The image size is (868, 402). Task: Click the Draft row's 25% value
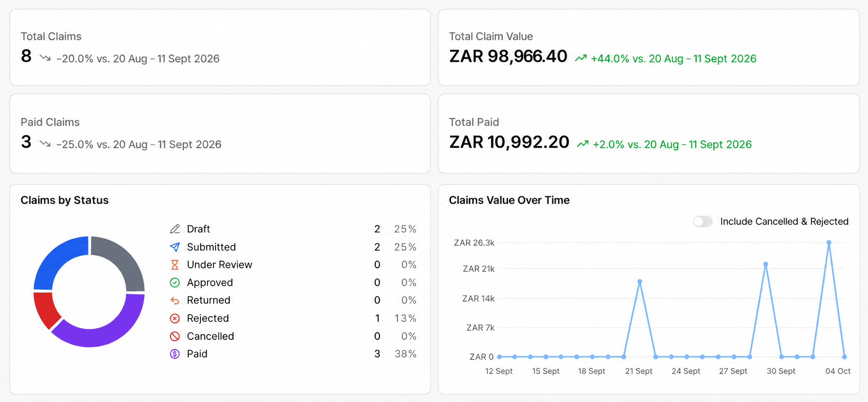405,229
